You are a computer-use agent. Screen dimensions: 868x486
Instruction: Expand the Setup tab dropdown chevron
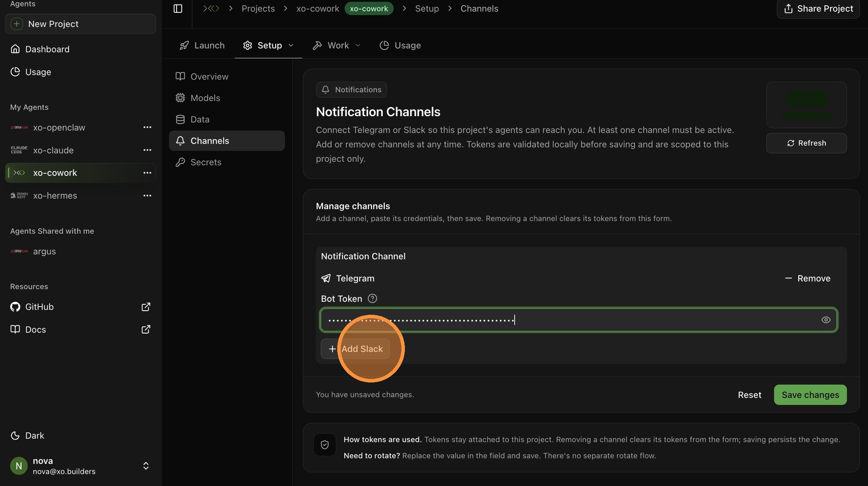point(291,45)
